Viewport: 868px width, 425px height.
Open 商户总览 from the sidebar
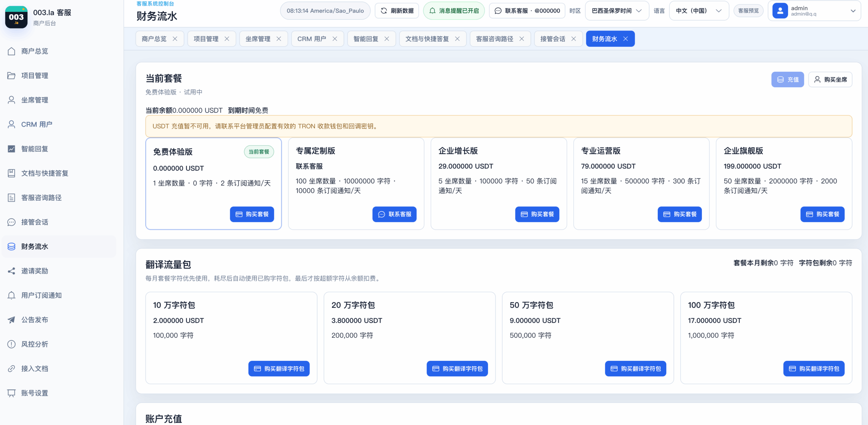point(59,51)
